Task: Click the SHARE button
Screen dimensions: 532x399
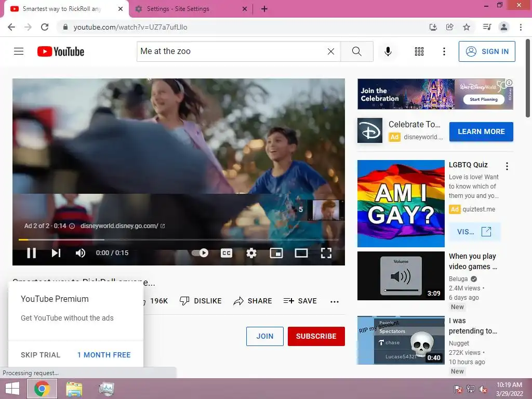Action: pyautogui.click(x=253, y=301)
